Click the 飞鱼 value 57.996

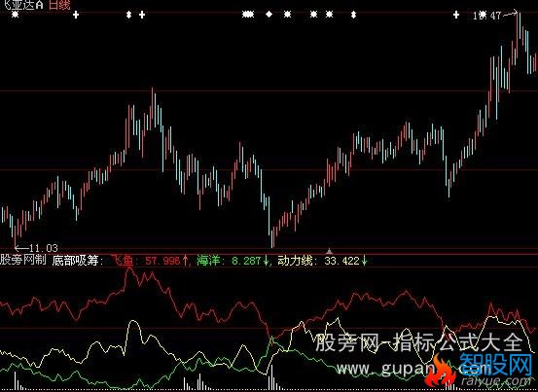pyautogui.click(x=162, y=261)
